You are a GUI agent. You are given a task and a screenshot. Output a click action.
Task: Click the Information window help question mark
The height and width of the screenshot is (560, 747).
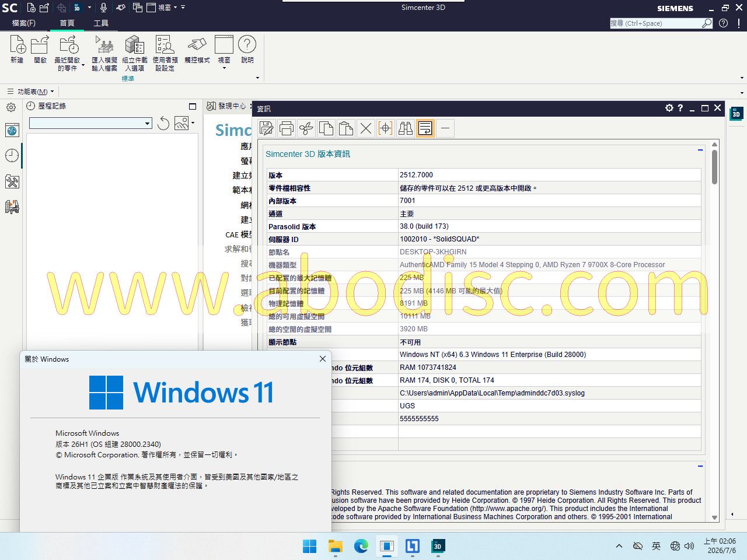tap(680, 108)
